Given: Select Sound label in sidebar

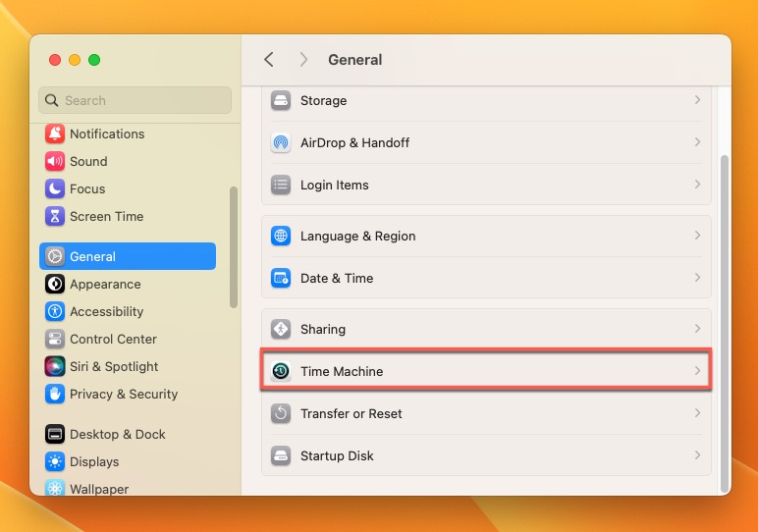Looking at the screenshot, I should coord(88,161).
